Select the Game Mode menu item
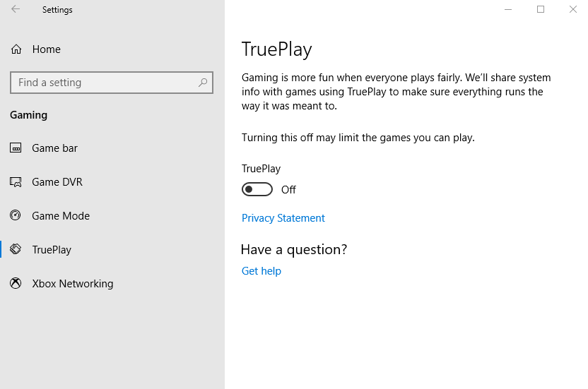 [x=61, y=216]
